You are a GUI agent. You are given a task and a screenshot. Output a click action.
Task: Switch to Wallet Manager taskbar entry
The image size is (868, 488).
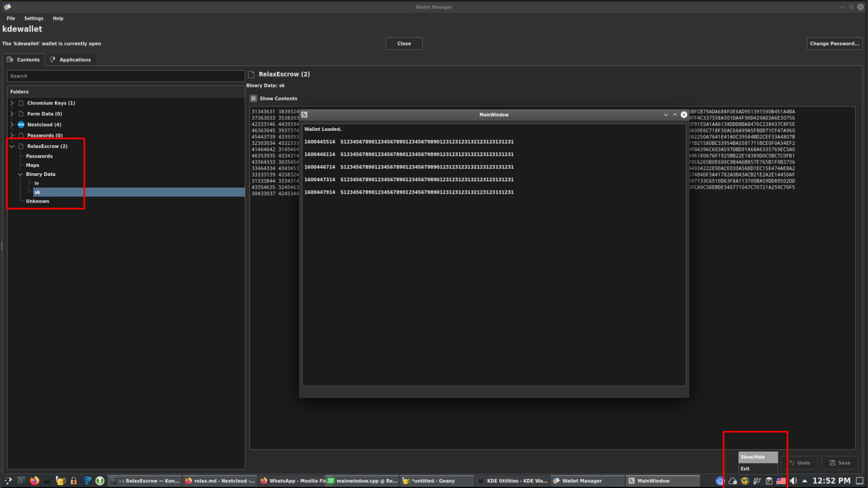(587, 481)
